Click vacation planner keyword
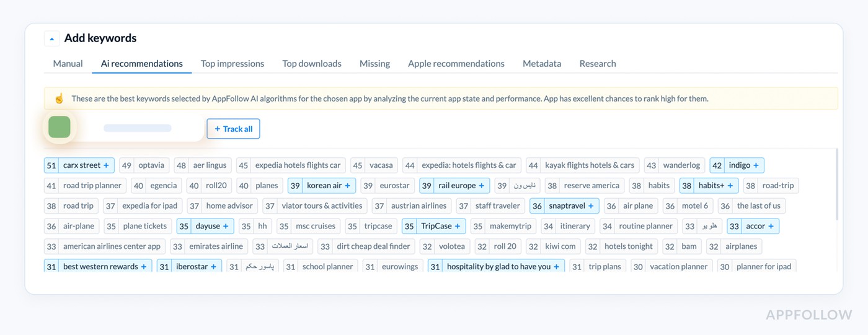This screenshot has width=868, height=335. tap(671, 266)
